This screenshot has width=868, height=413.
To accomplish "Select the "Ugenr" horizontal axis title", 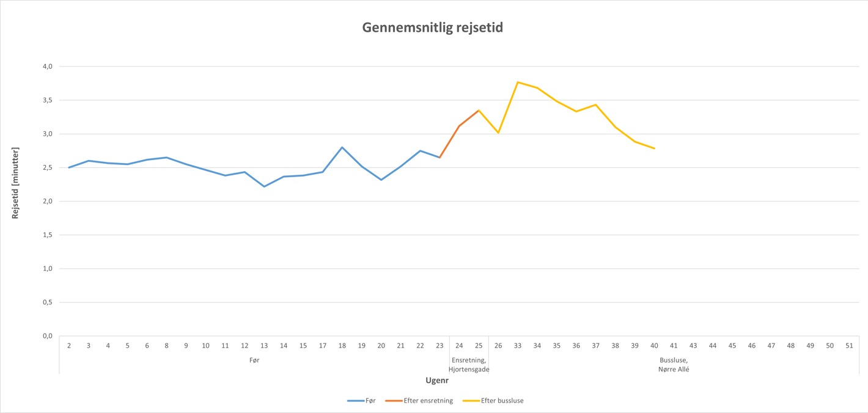I will point(437,381).
